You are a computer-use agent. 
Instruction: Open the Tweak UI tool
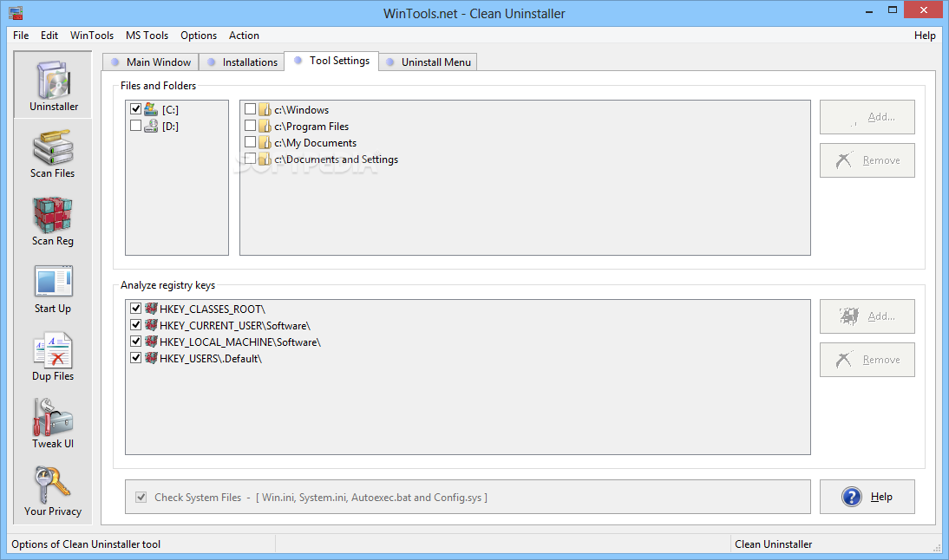pos(53,424)
